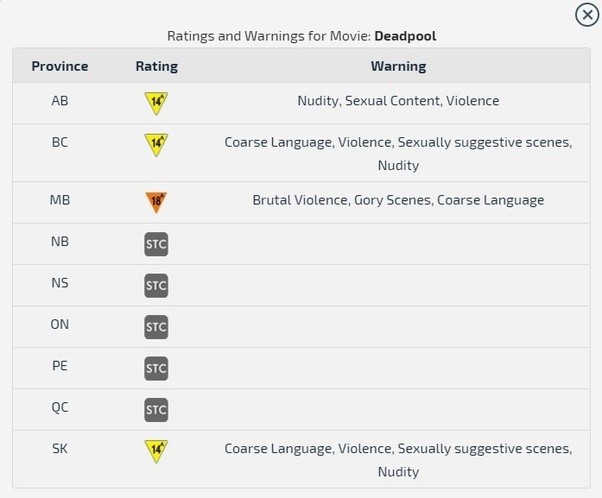Viewport: 602px width, 498px height.
Task: Click the 14A rating icon for SK
Action: (x=156, y=451)
